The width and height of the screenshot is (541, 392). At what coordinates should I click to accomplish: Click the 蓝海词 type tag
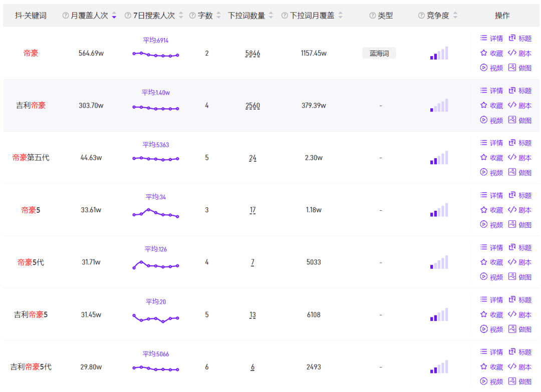[x=379, y=54]
